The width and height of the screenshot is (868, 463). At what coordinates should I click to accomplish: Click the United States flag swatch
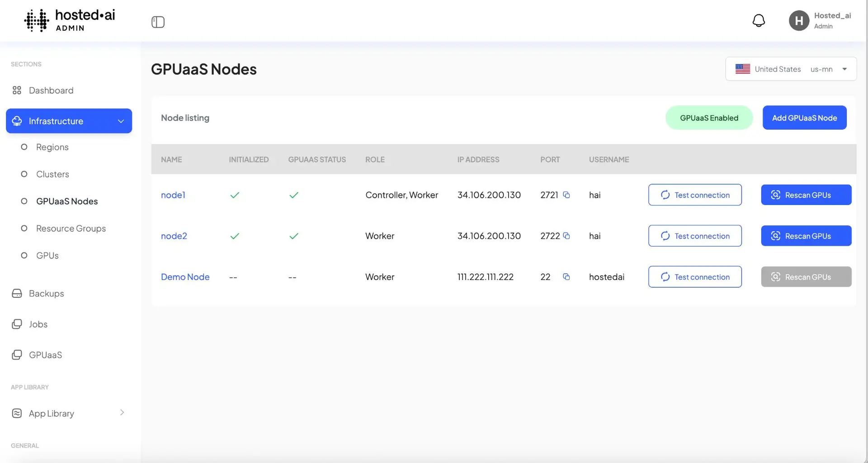point(743,69)
